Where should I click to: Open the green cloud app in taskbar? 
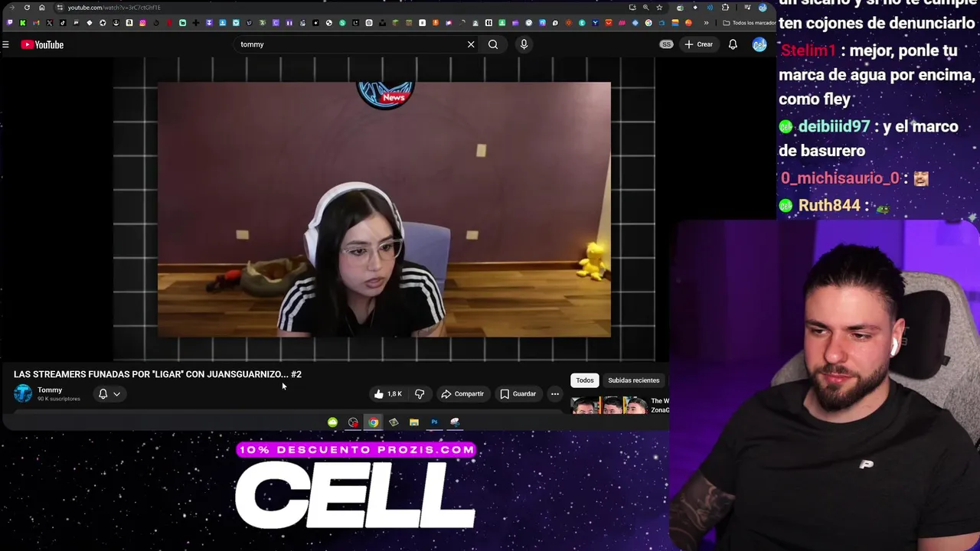click(332, 422)
